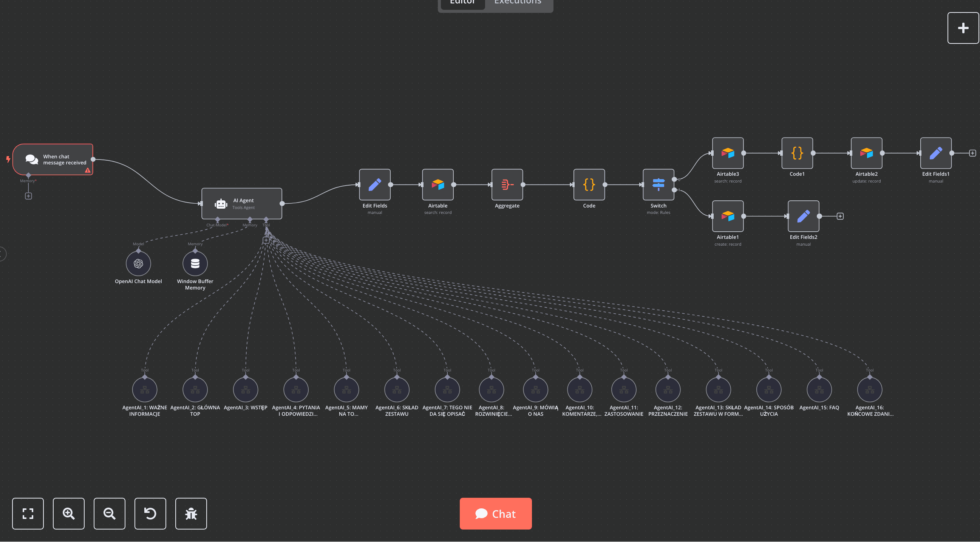
Task: Select the Airtable3 node
Action: pyautogui.click(x=728, y=153)
